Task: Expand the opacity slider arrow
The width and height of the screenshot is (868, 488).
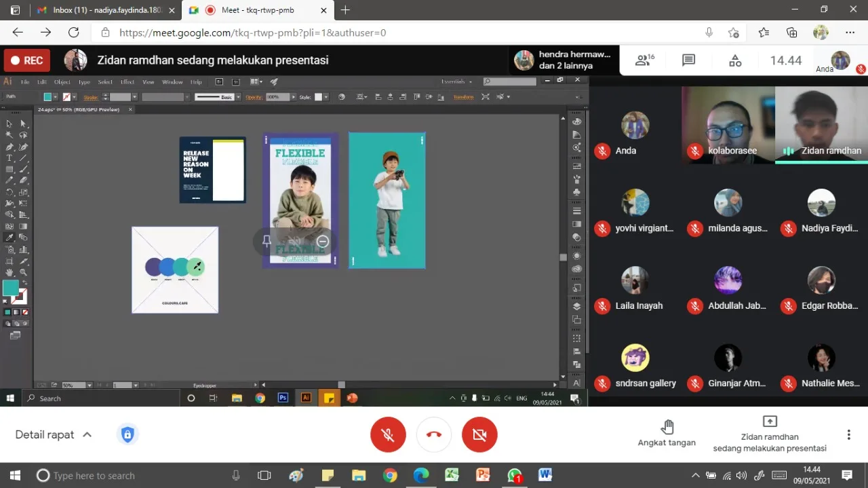Action: tap(293, 97)
